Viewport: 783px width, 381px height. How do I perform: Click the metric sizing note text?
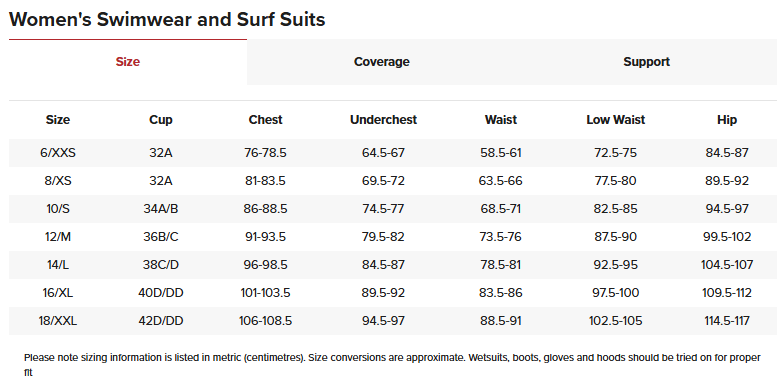(392, 365)
